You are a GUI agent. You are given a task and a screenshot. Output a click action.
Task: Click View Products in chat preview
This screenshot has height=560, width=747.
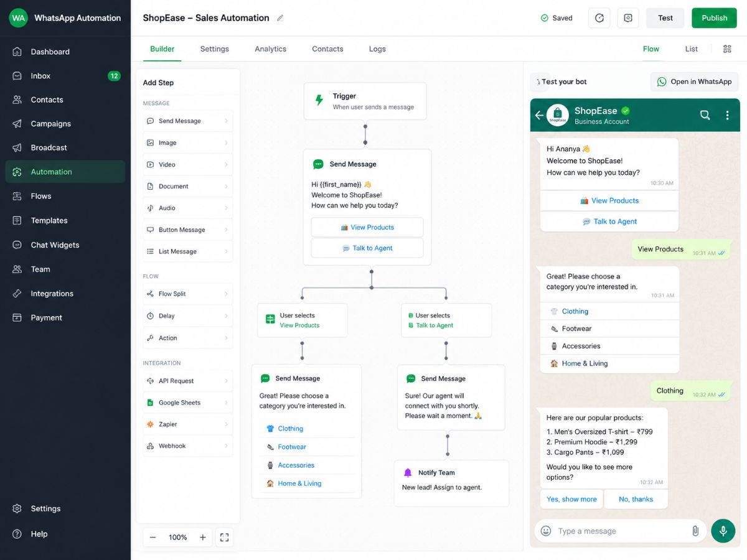(609, 200)
